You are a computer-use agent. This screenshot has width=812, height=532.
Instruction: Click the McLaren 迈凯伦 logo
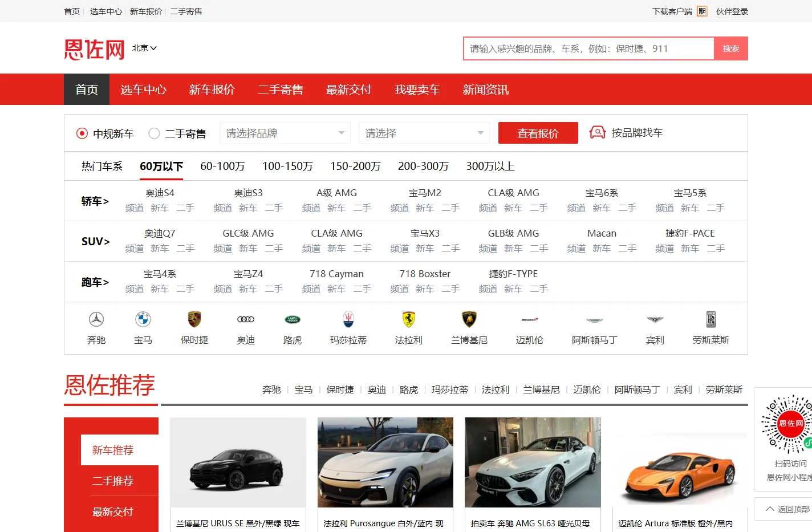(530, 319)
